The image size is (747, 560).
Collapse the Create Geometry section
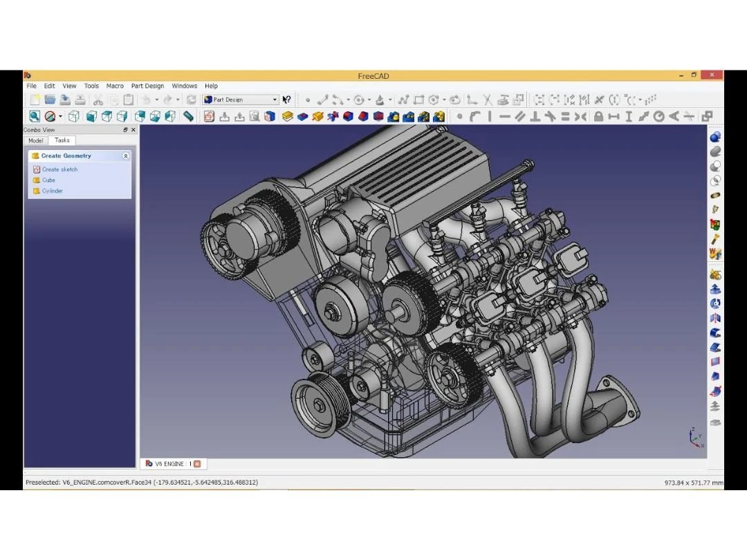[x=126, y=156]
